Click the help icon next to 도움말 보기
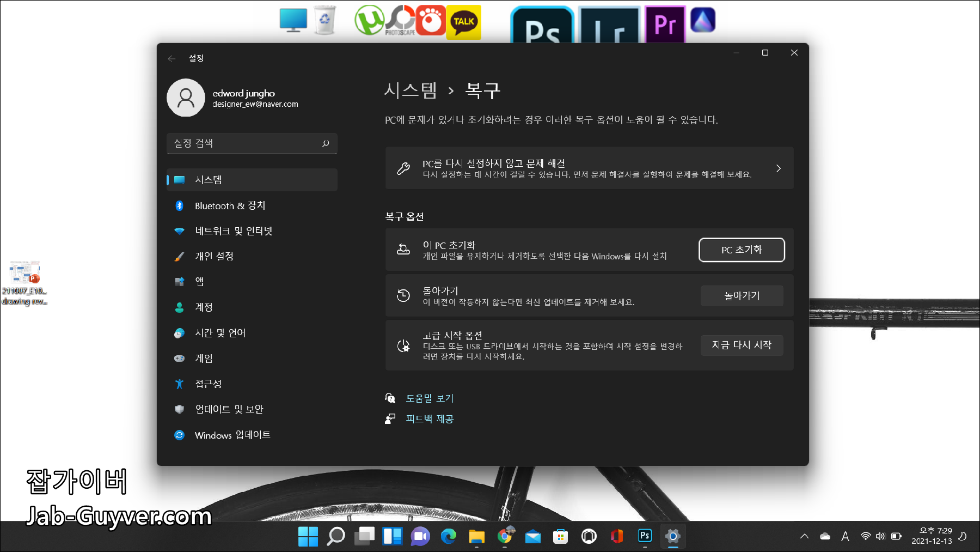This screenshot has width=980, height=552. (x=390, y=398)
